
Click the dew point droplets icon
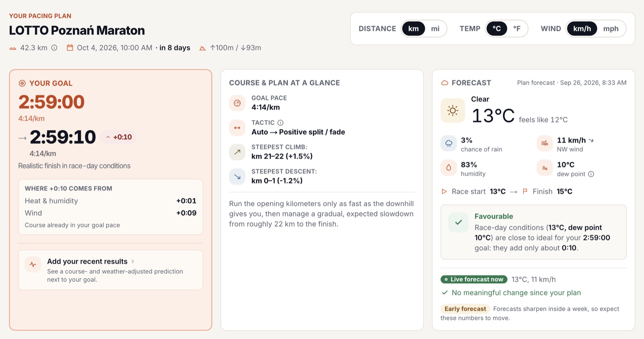(x=545, y=168)
